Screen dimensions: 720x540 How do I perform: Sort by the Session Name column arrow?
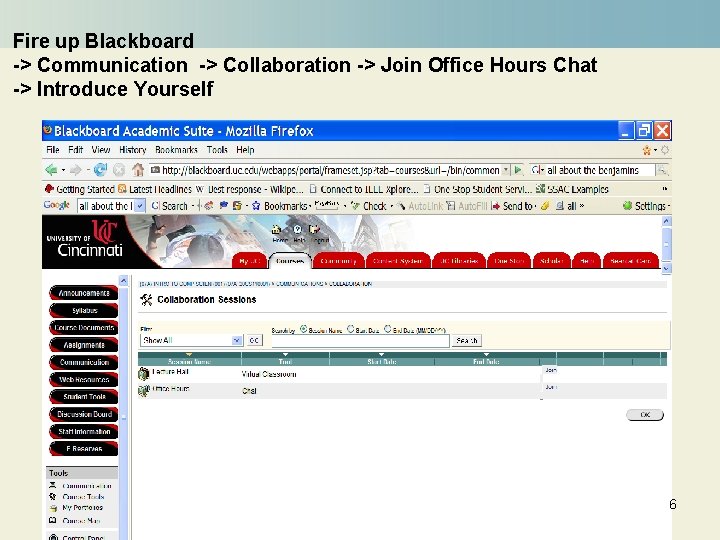189,354
